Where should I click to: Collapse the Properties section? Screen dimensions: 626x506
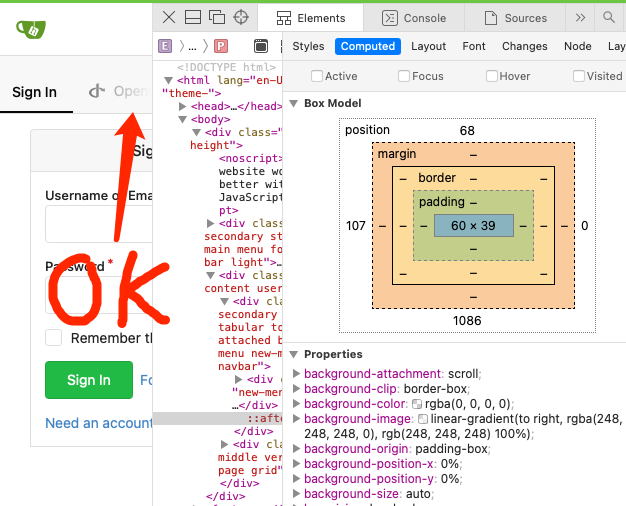[x=294, y=354]
